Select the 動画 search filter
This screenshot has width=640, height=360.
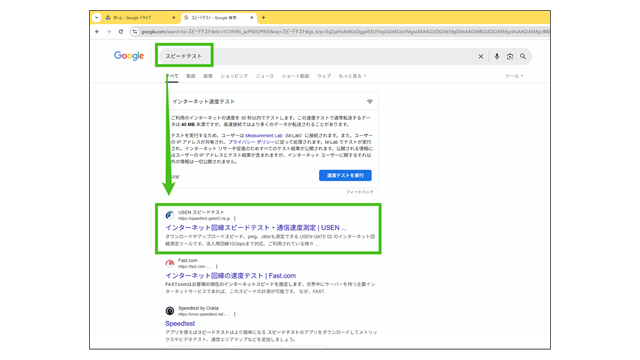191,76
